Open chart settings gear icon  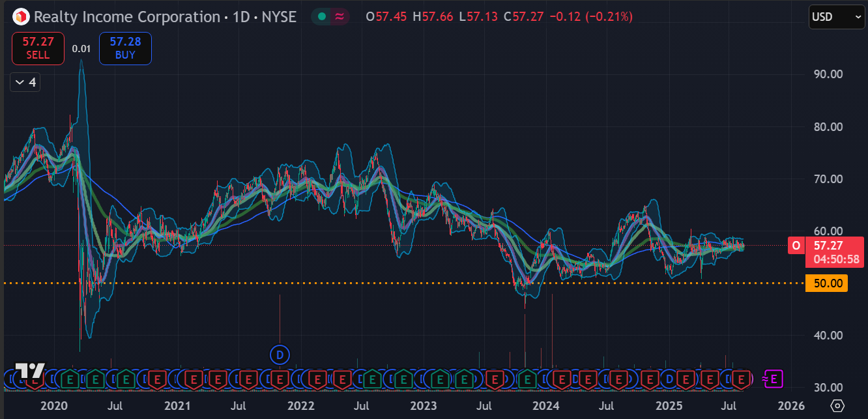pyautogui.click(x=838, y=405)
